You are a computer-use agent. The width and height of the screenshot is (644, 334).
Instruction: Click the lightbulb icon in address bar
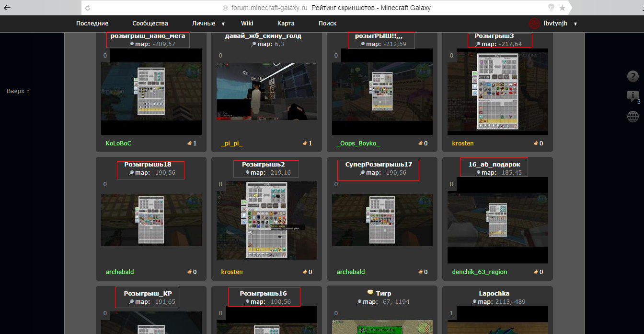point(552,8)
